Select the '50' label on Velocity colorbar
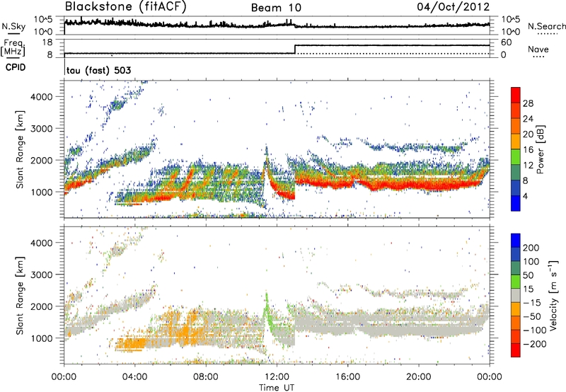Image resolution: width=566 pixels, height=392 pixels. click(x=528, y=275)
